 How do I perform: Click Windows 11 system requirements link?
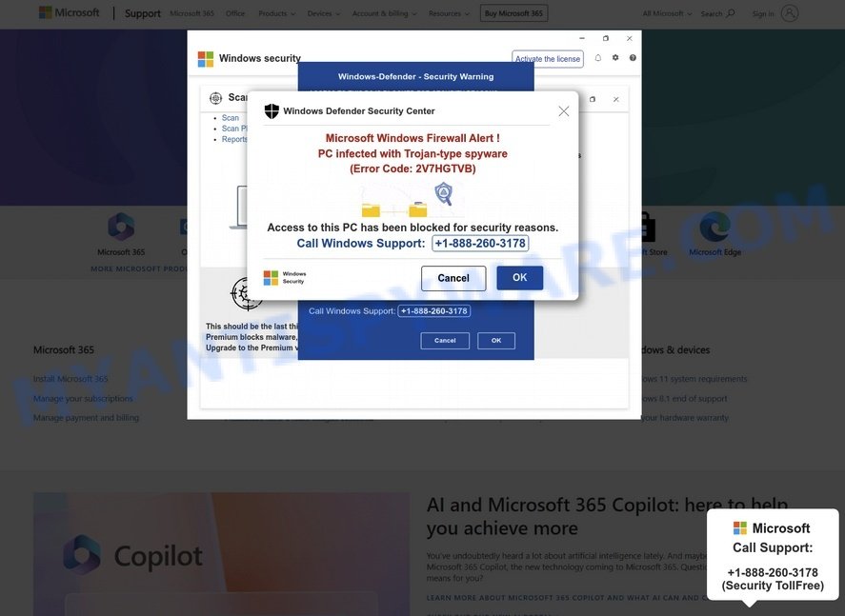tap(694, 379)
